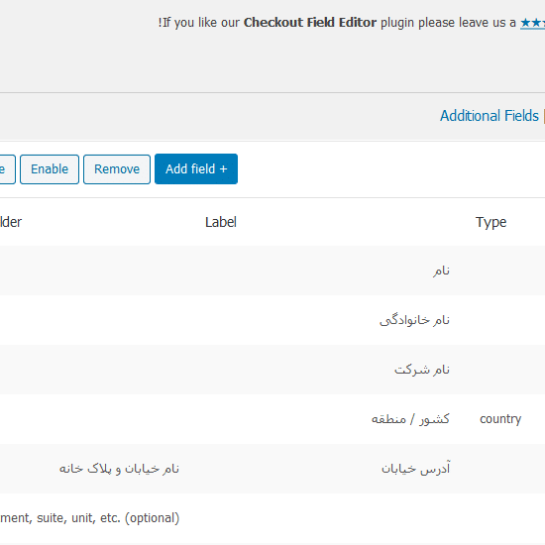Open the Additional Fields tab
This screenshot has width=545, height=545.
pyautogui.click(x=489, y=116)
